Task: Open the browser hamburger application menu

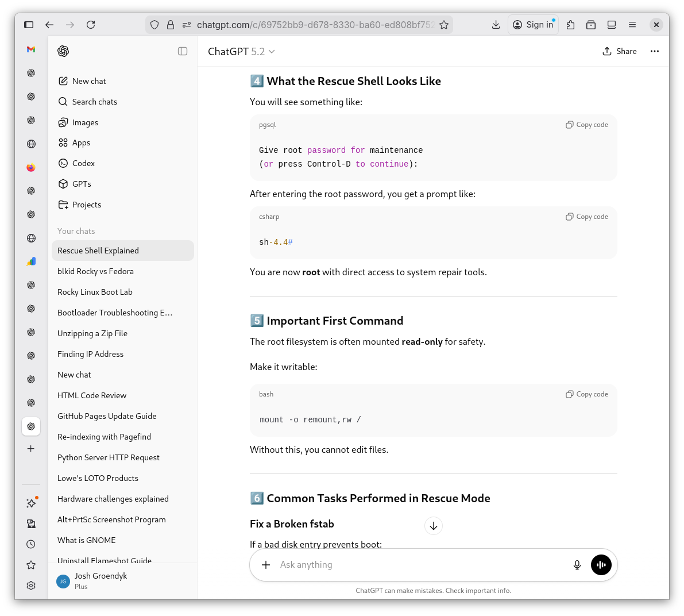Action: coord(632,25)
